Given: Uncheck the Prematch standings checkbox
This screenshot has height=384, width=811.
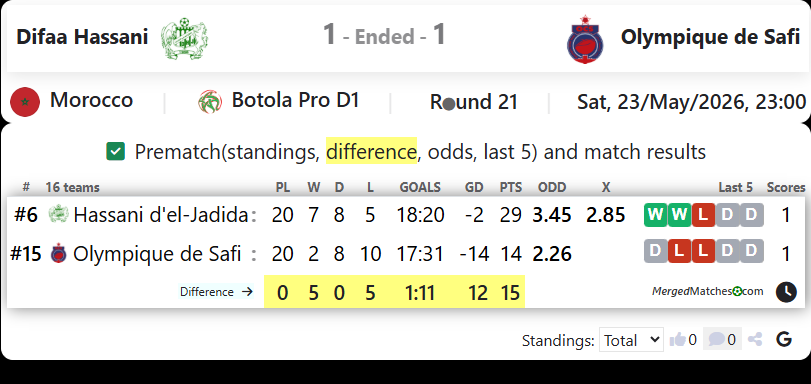Looking at the screenshot, I should 115,152.
